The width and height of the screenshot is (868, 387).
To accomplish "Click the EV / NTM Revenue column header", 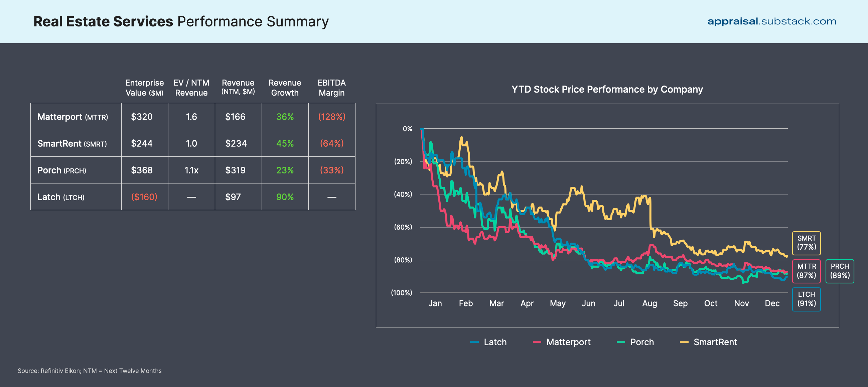I will coord(191,88).
